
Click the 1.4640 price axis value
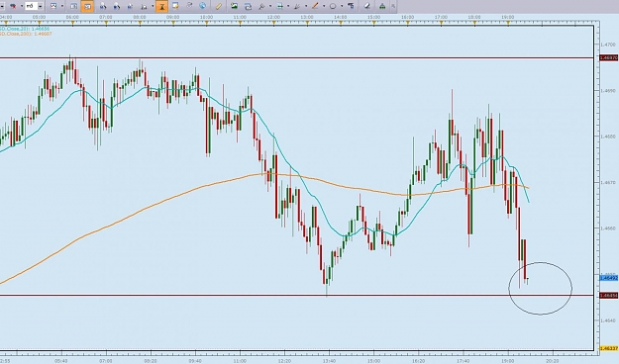[x=607, y=320]
